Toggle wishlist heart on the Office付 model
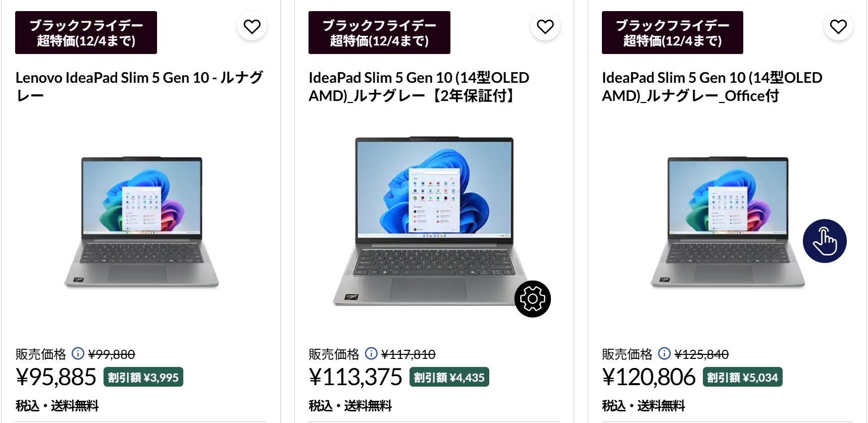 (838, 26)
